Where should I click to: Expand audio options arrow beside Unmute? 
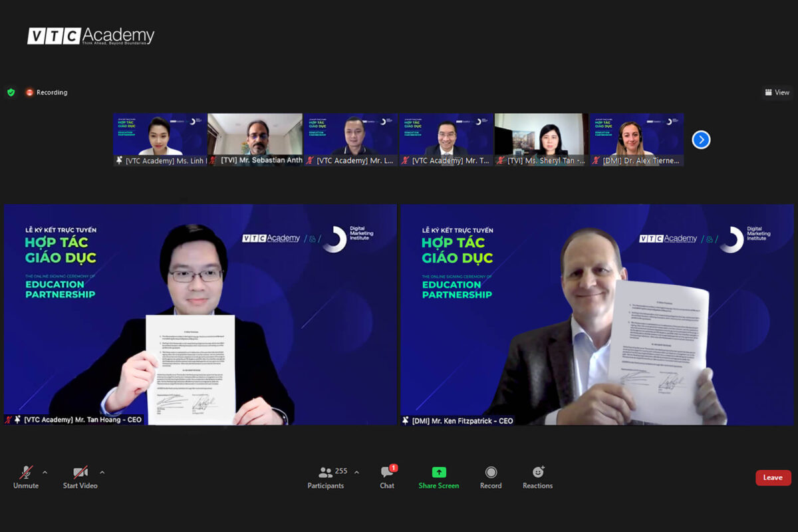tap(45, 472)
